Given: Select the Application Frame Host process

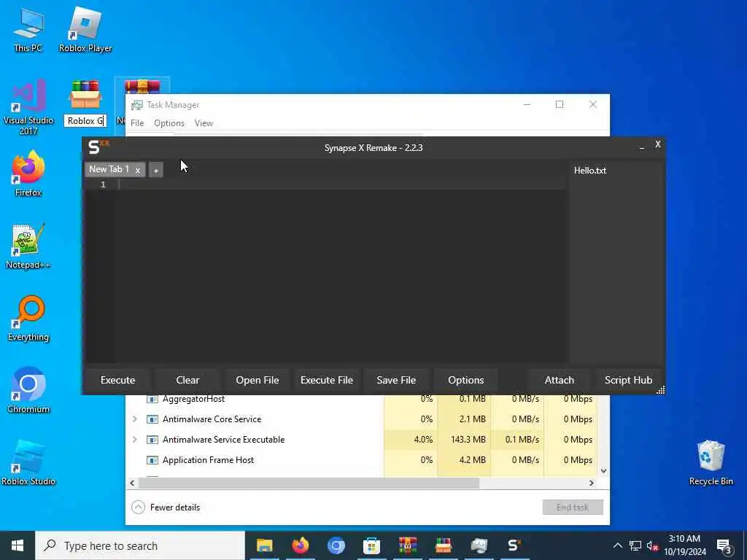Looking at the screenshot, I should (362, 460).
